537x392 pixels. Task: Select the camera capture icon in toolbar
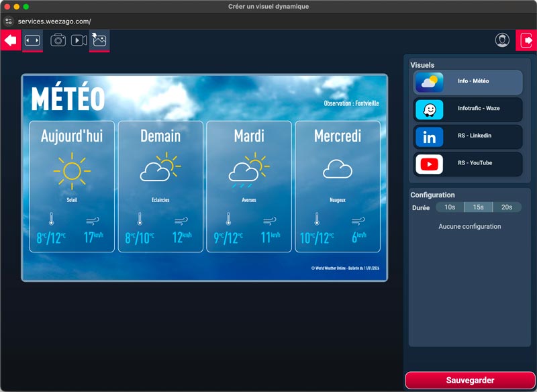[57, 41]
